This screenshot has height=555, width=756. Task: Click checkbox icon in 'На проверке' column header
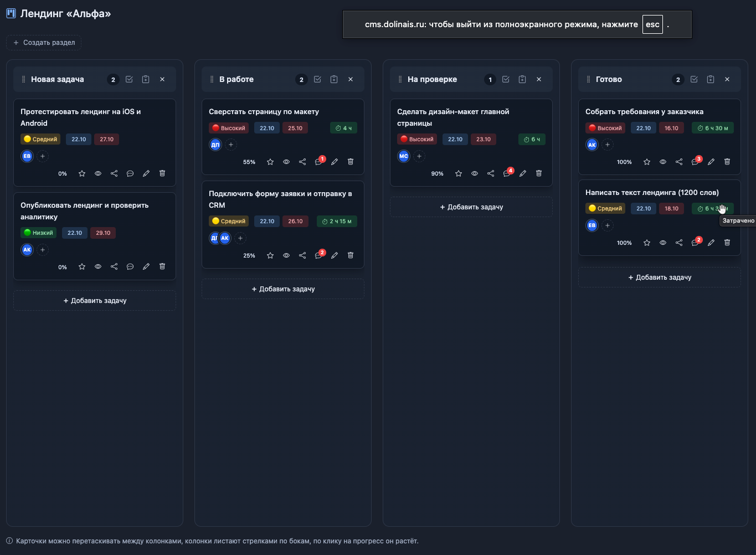point(506,79)
